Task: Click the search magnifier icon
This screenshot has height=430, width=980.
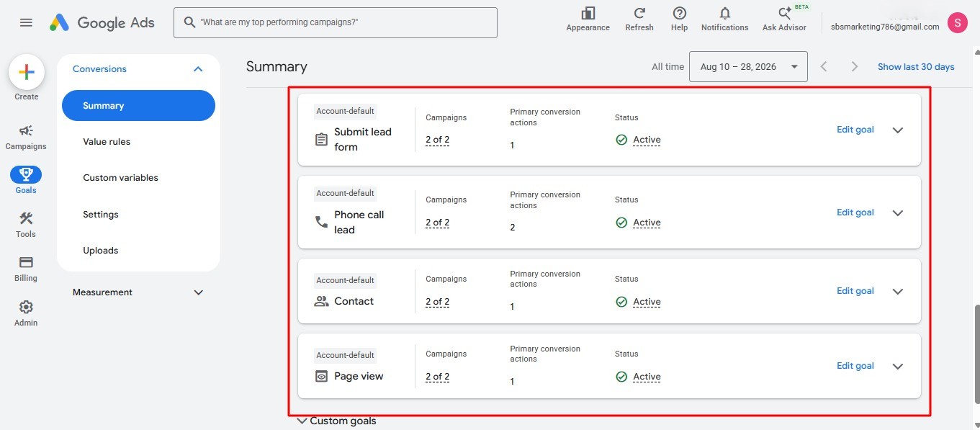Action: (x=189, y=22)
